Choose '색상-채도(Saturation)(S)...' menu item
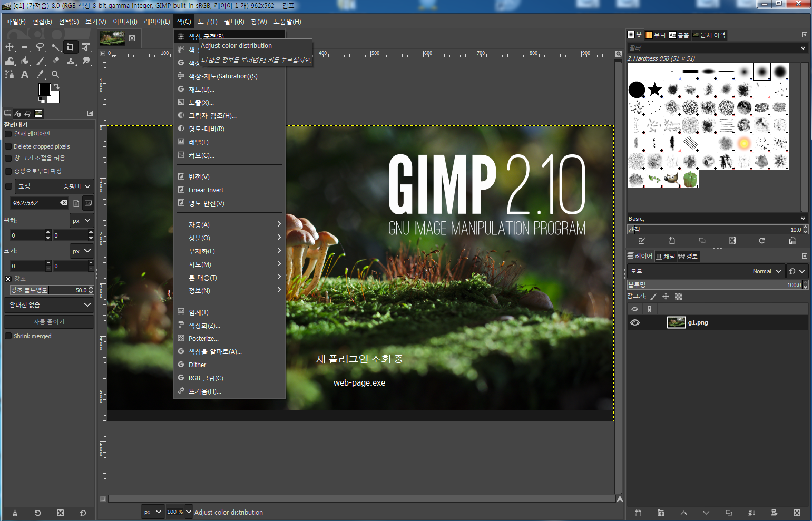The image size is (812, 521). pyautogui.click(x=230, y=76)
